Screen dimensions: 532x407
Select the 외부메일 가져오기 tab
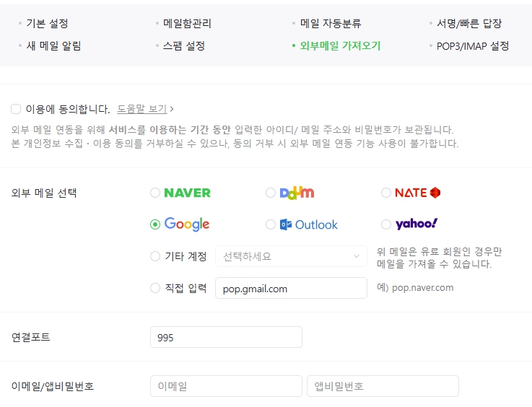[x=340, y=45]
